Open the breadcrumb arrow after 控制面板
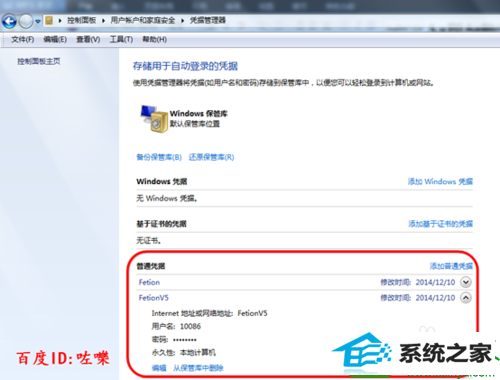500x380 pixels. [103, 21]
